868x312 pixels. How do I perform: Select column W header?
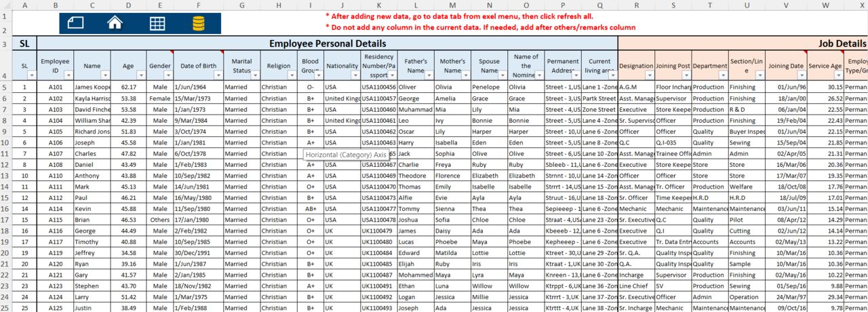click(x=826, y=5)
